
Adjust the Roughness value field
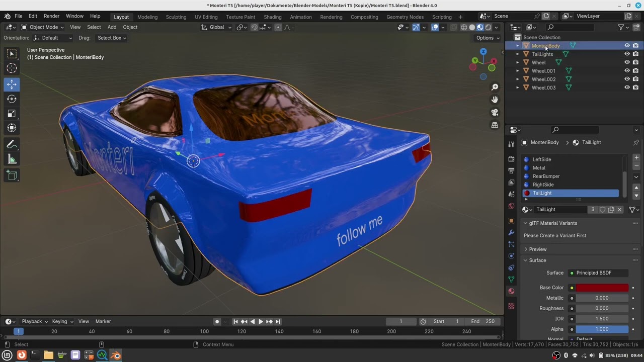pos(602,308)
